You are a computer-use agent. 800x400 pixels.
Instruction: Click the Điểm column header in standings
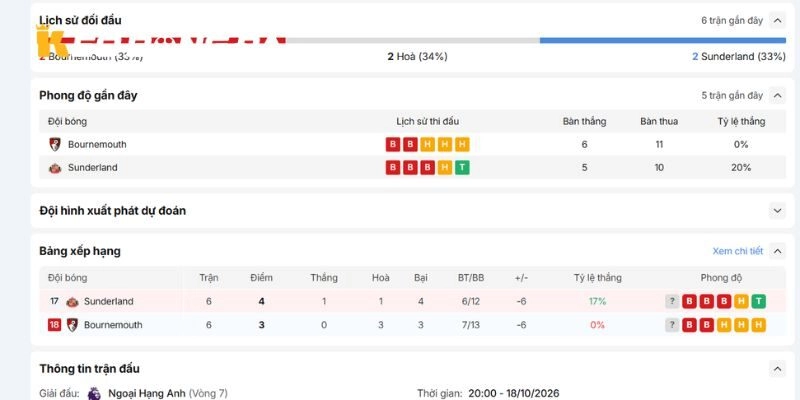(261, 278)
